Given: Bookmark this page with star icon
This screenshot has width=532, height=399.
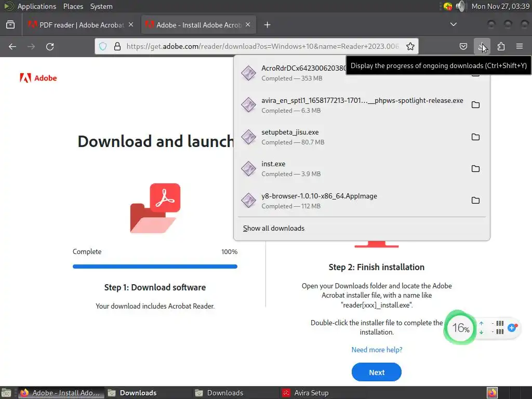Looking at the screenshot, I should pos(410,46).
